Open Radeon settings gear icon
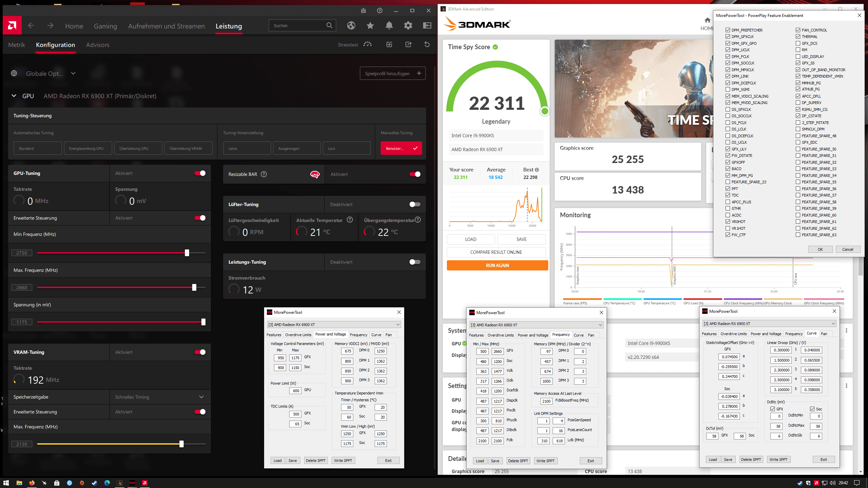868x488 pixels. pos(408,25)
